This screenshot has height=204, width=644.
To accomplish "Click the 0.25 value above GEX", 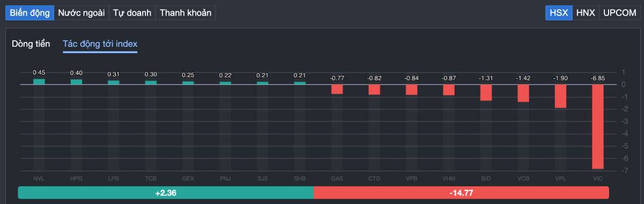I will [188, 75].
